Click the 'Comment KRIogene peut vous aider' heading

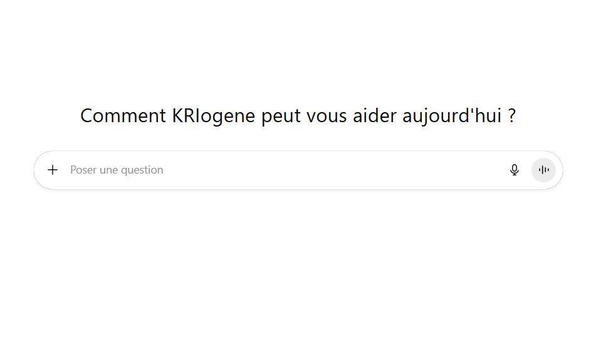click(x=298, y=116)
